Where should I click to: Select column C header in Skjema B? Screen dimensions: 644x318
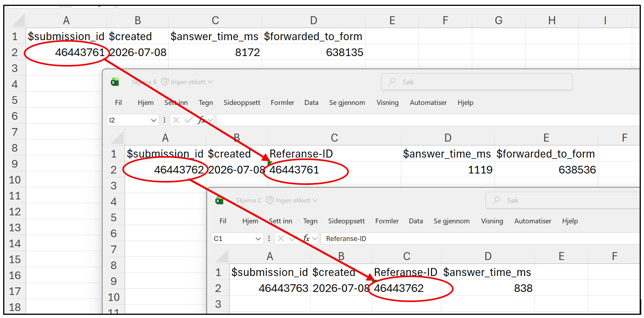click(334, 138)
